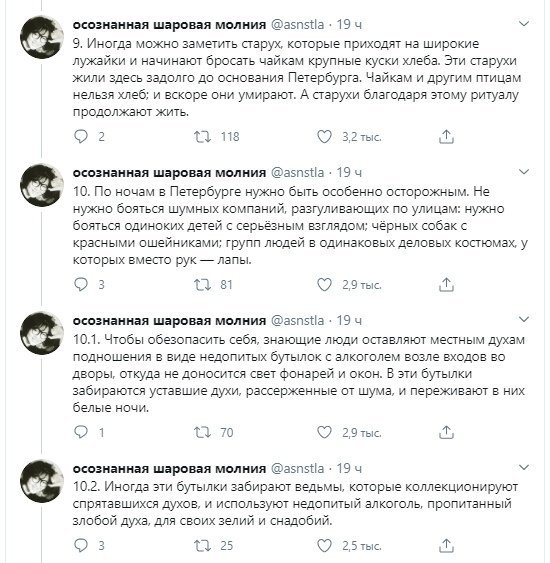Retweet the tweet with 118 retweets
The image size is (550, 563).
click(202, 137)
